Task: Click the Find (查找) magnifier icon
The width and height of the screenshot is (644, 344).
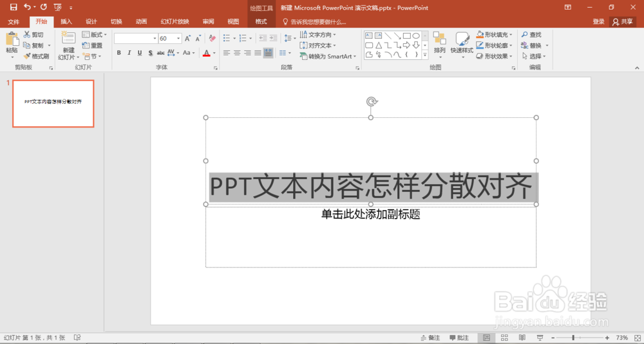Action: coord(525,35)
